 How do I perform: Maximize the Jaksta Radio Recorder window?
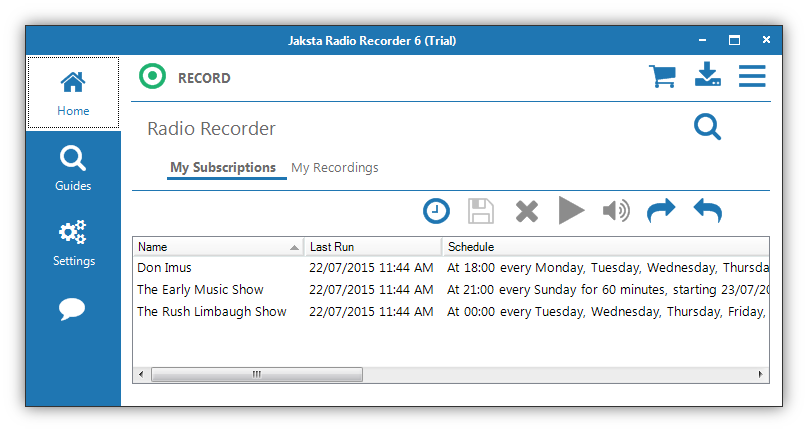(x=734, y=40)
